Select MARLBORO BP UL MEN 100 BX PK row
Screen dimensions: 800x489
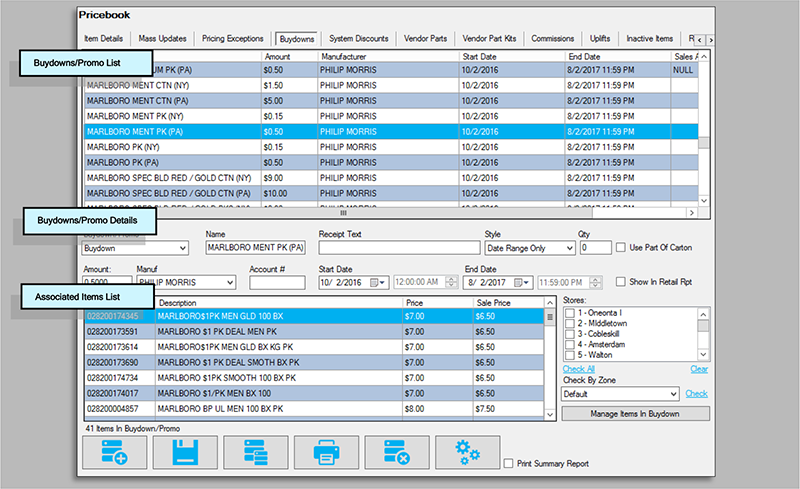pyautogui.click(x=314, y=409)
